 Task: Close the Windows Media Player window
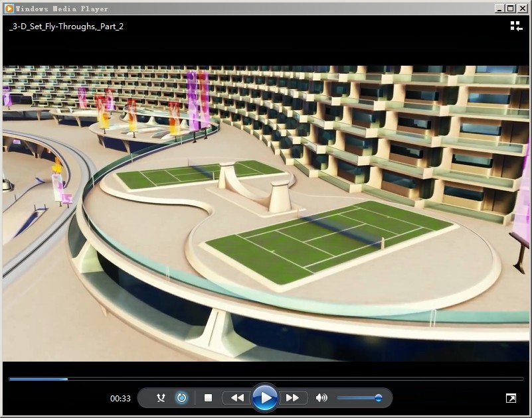[522, 9]
